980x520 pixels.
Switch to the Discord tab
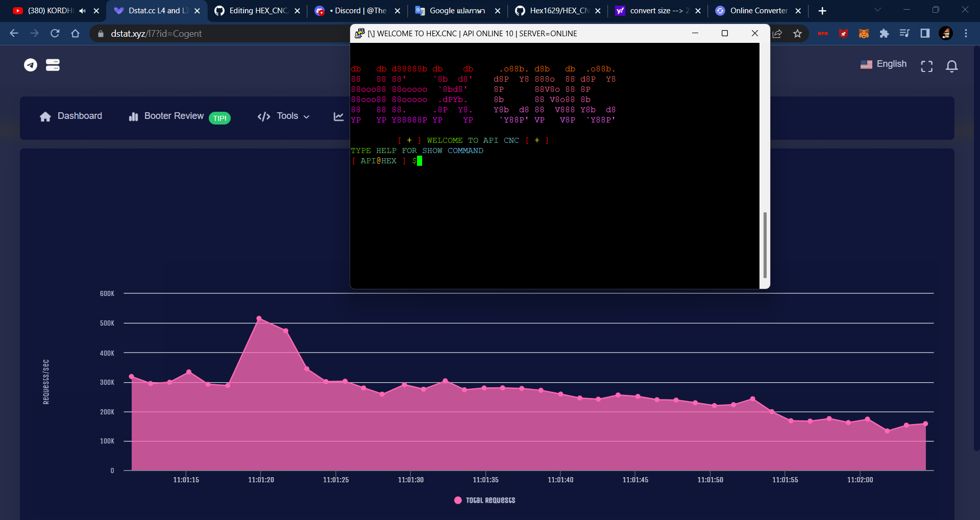357,10
